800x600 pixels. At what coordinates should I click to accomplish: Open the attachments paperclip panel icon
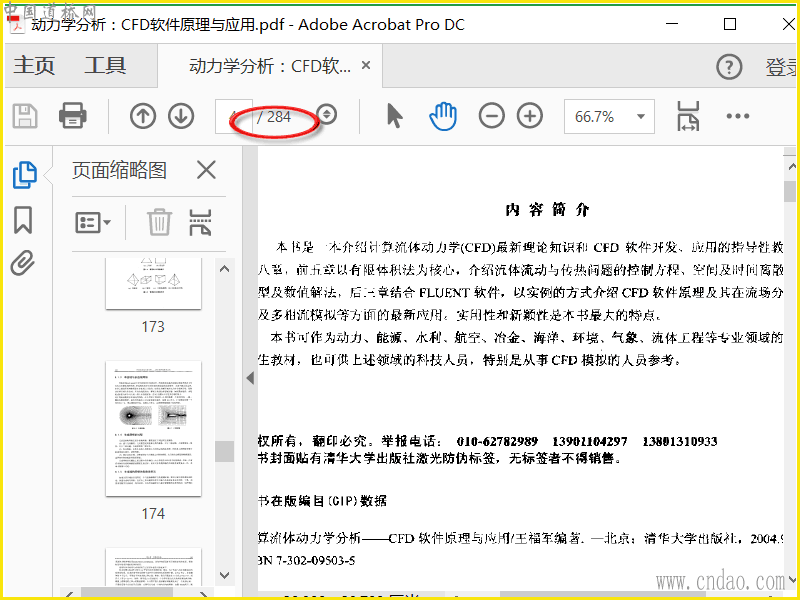tap(23, 263)
